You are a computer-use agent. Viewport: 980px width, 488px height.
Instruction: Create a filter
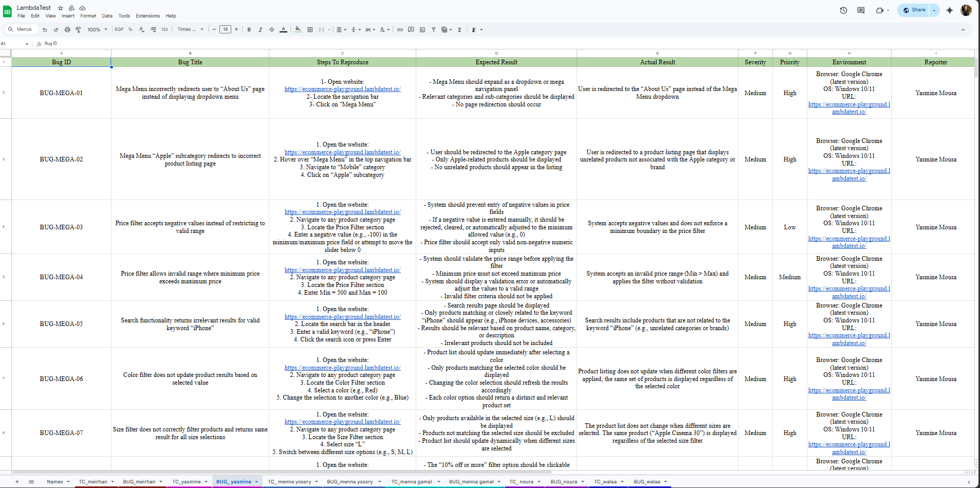[x=434, y=30]
